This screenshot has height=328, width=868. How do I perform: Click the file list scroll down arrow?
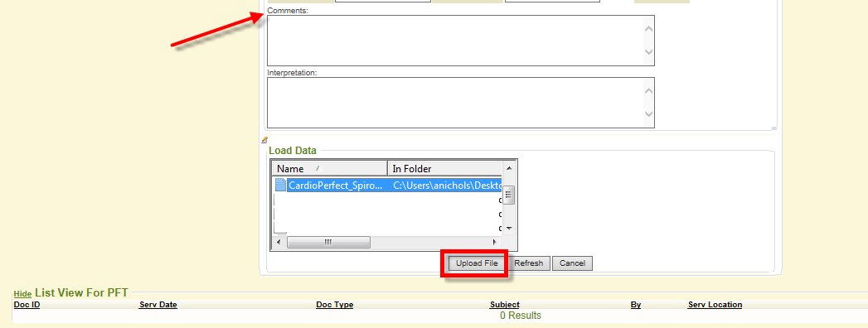[509, 228]
